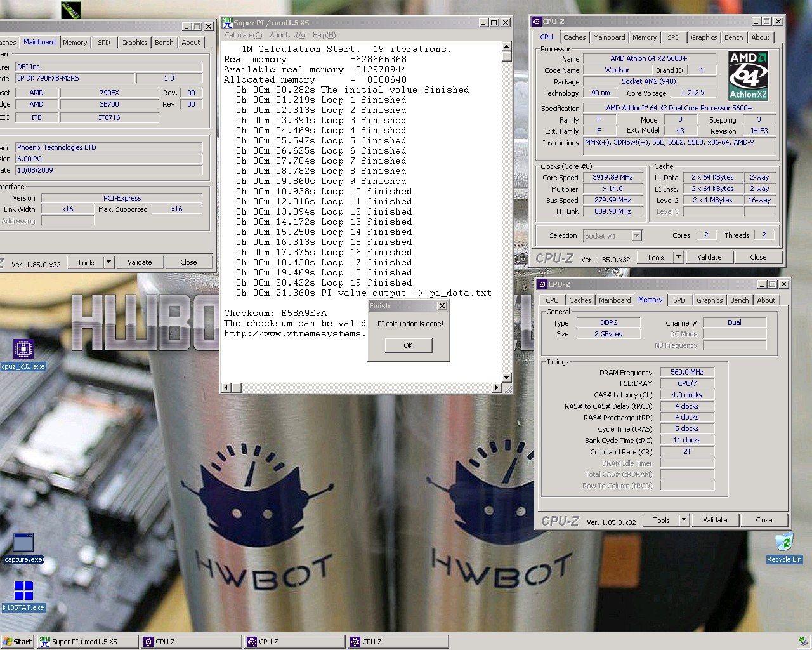Click Super PI vertical scrollbar up arrow

point(506,46)
